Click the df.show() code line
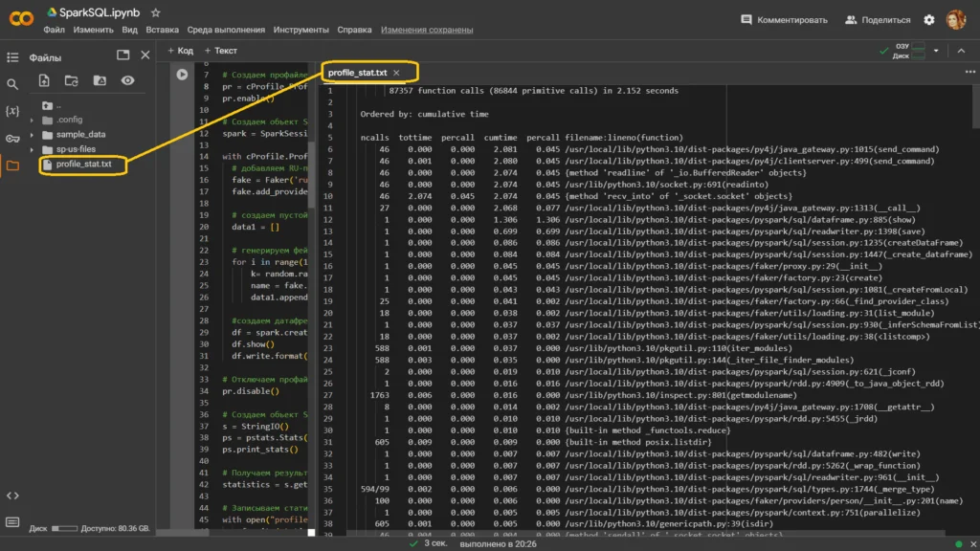The height and width of the screenshot is (551, 980). (253, 344)
